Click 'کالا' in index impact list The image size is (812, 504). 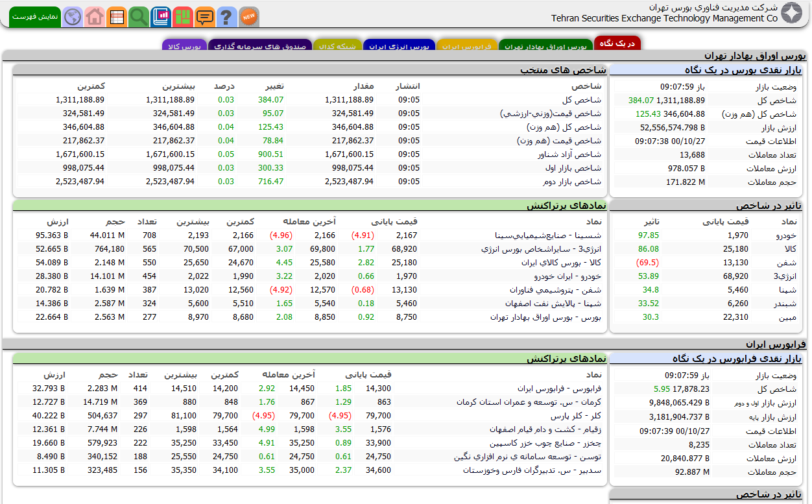coord(791,249)
